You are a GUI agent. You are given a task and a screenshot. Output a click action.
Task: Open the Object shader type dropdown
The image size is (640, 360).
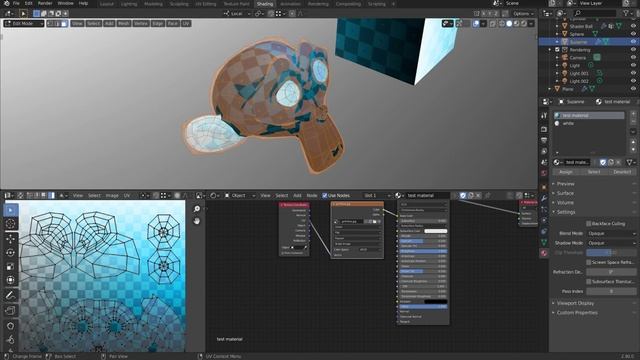click(x=240, y=196)
